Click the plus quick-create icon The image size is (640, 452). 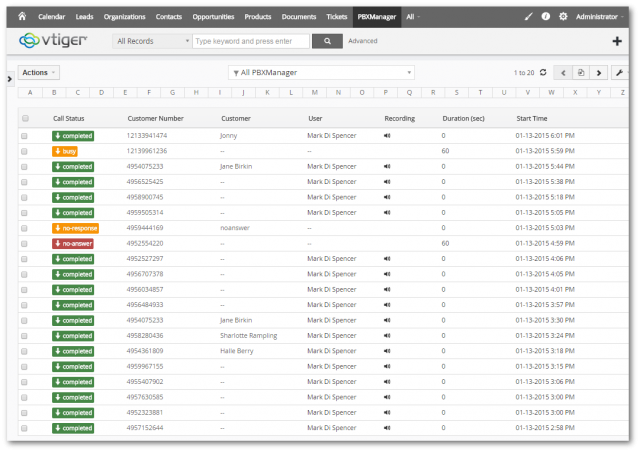[x=617, y=41]
